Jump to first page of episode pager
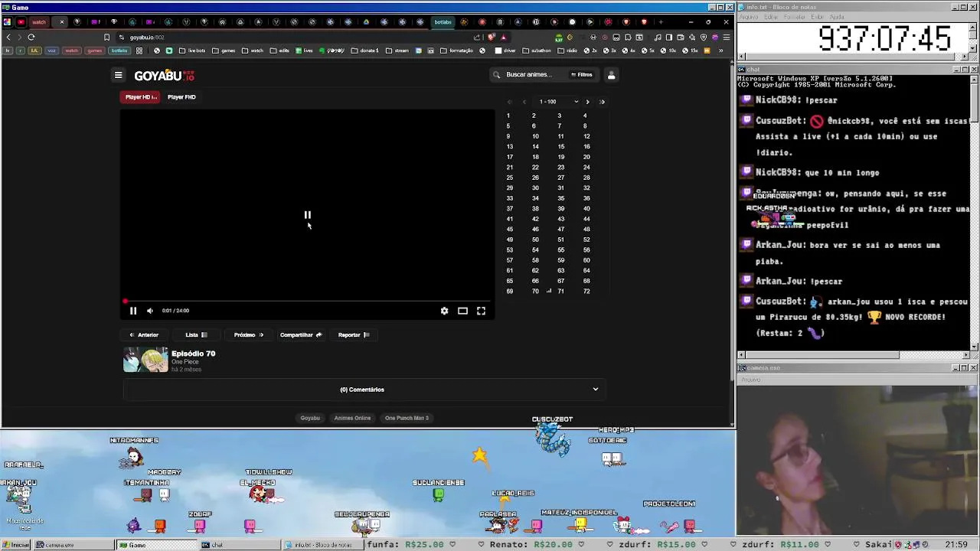Screen dimensions: 980x551 510,102
